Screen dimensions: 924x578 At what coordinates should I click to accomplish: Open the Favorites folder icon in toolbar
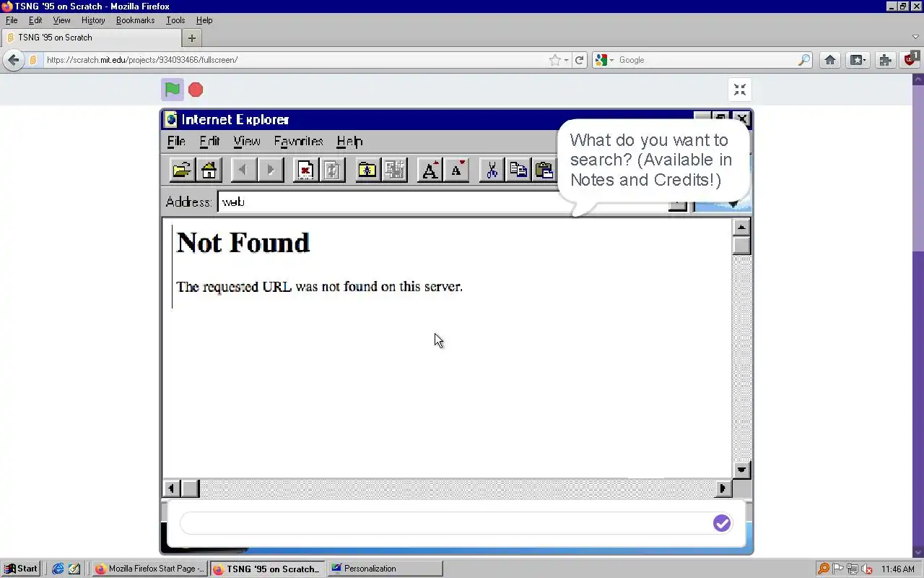(367, 170)
